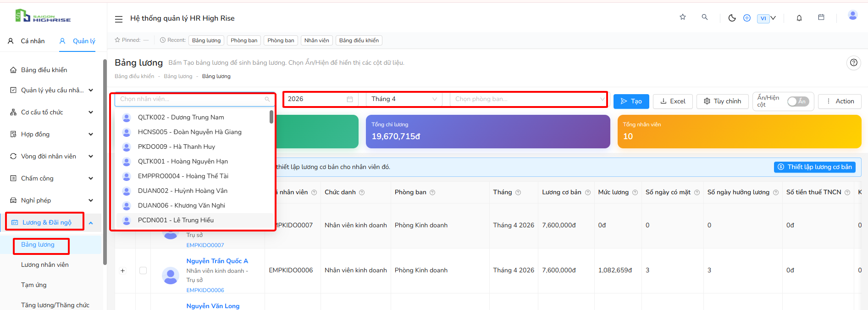The width and height of the screenshot is (868, 310).
Task: Click the search icon in employee field
Action: point(267,99)
